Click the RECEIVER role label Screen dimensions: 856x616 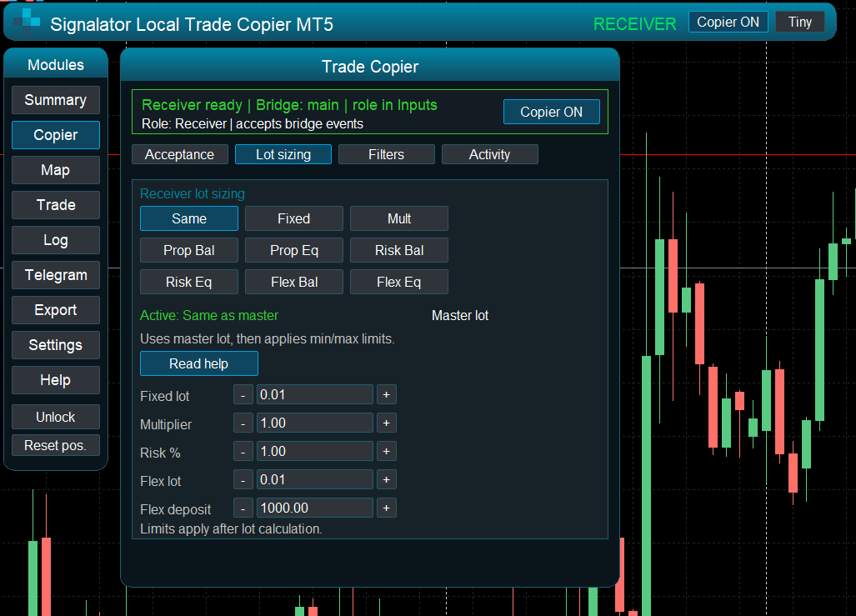point(635,24)
